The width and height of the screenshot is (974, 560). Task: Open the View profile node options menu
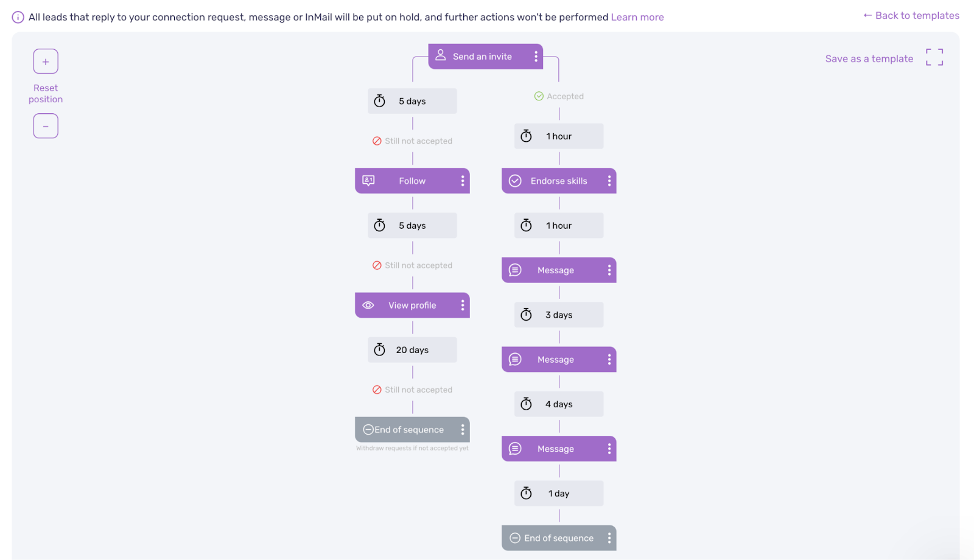pos(463,305)
